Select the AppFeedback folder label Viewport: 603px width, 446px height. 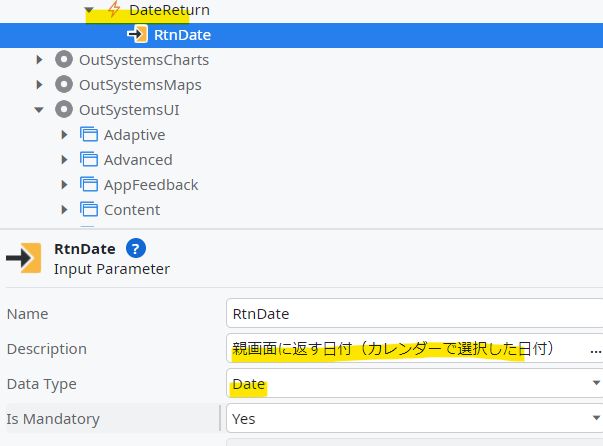(x=151, y=185)
